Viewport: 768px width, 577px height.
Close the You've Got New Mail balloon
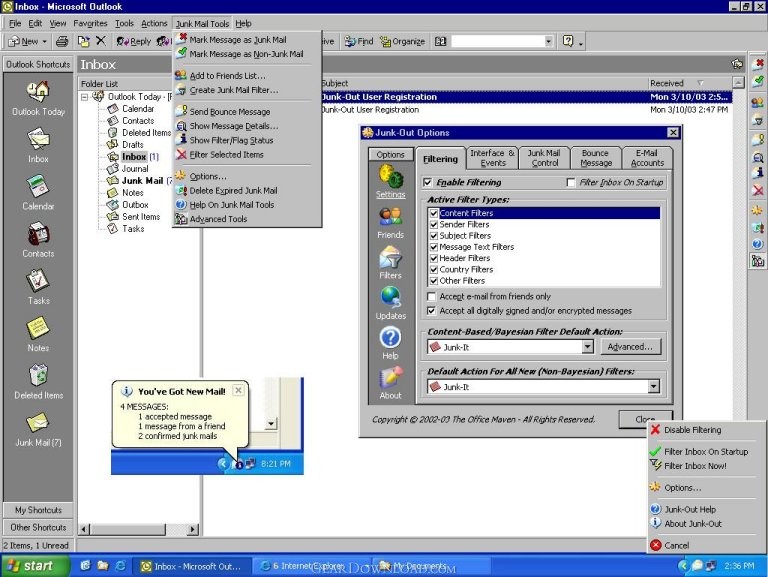coord(238,390)
